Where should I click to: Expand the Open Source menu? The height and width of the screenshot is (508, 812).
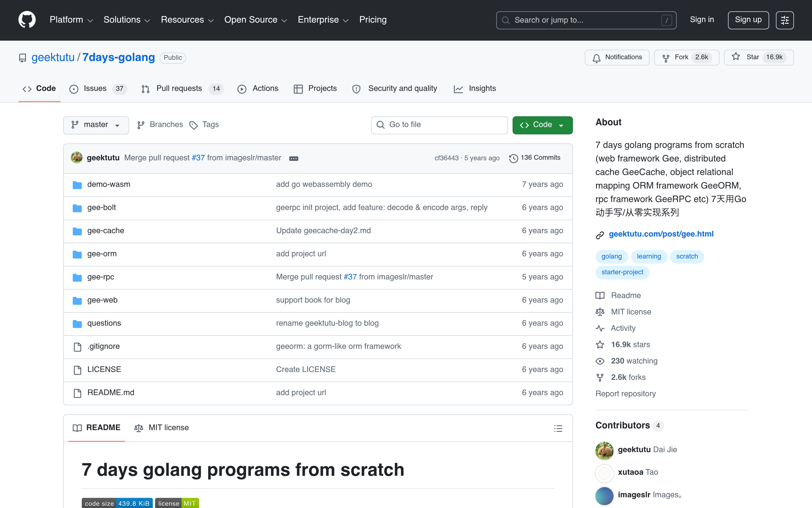[x=256, y=20]
